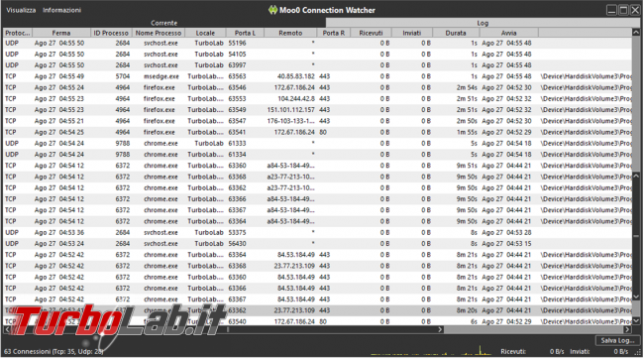Click remote address 104.244.42.8
The width and height of the screenshot is (644, 359).
coord(296,99)
